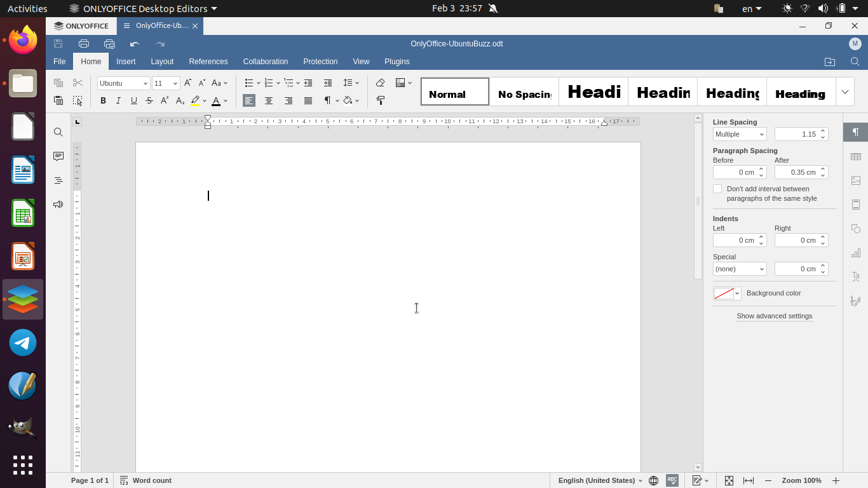Expand the styles gallery arrow

845,92
